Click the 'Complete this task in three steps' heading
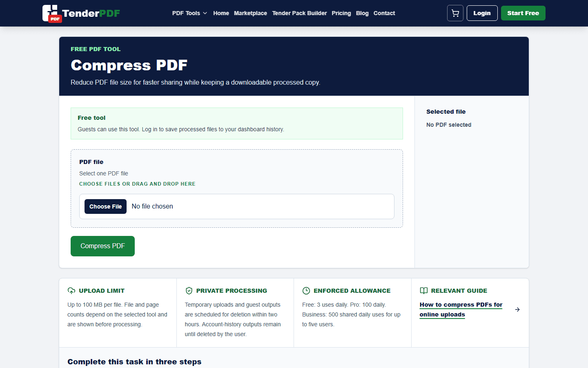Viewport: 588px width, 368px height. point(134,362)
